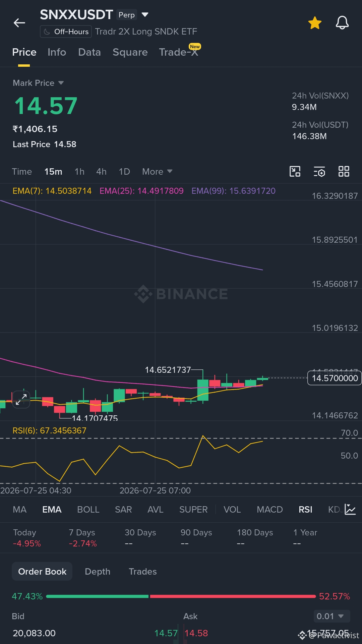Select the 1h chart interval
The image size is (362, 644).
pyautogui.click(x=79, y=172)
